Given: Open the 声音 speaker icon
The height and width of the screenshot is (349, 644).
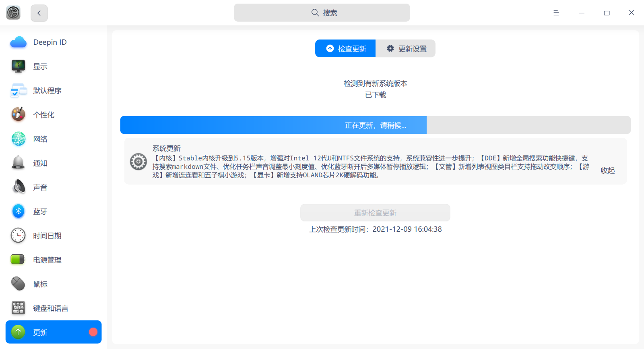Looking at the screenshot, I should tap(18, 187).
